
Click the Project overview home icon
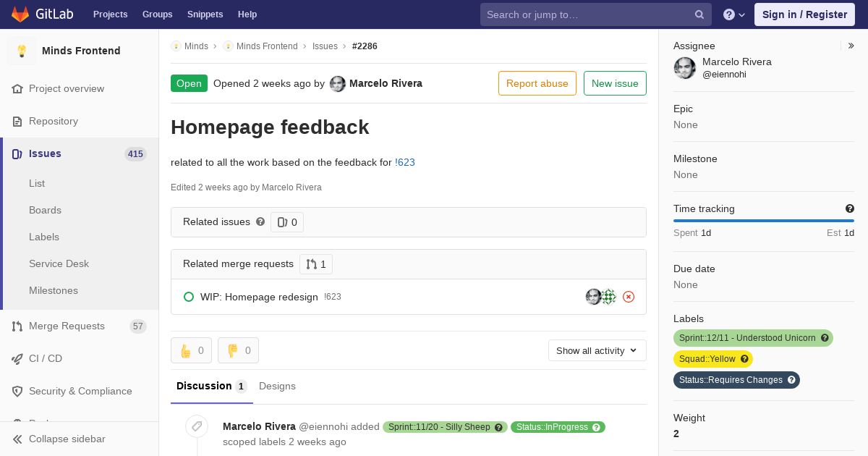(17, 88)
